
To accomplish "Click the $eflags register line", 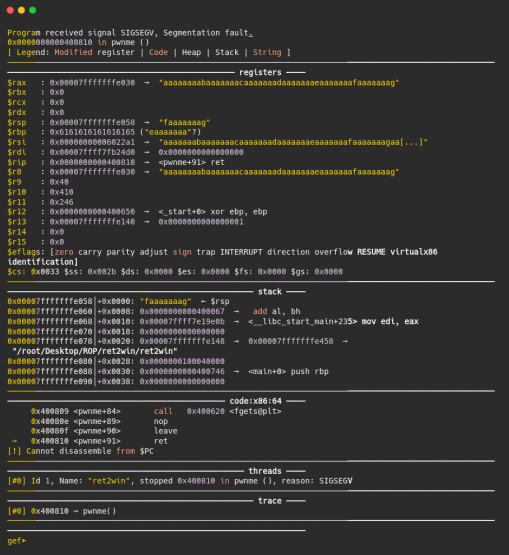I will click(222, 257).
